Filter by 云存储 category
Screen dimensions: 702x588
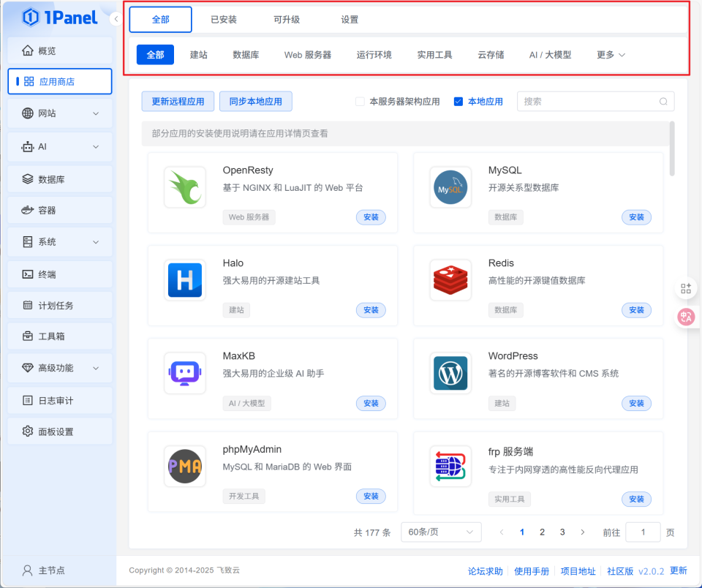coord(491,55)
